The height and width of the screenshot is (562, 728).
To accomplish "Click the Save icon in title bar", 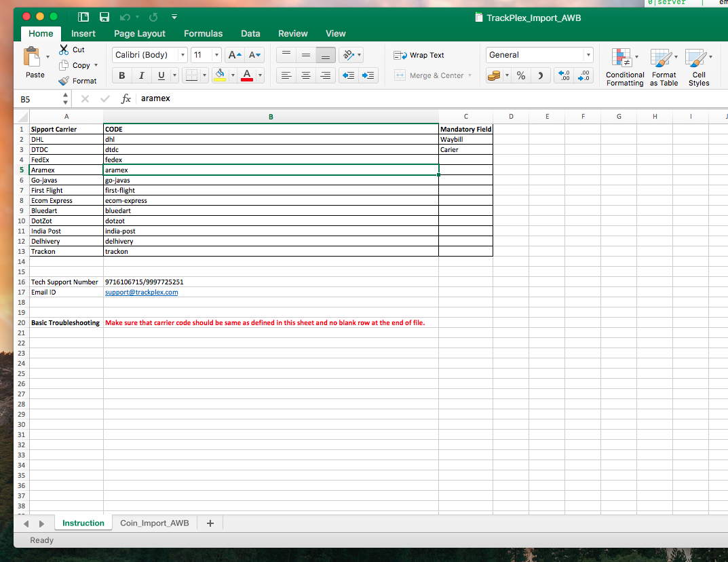I will tap(104, 17).
